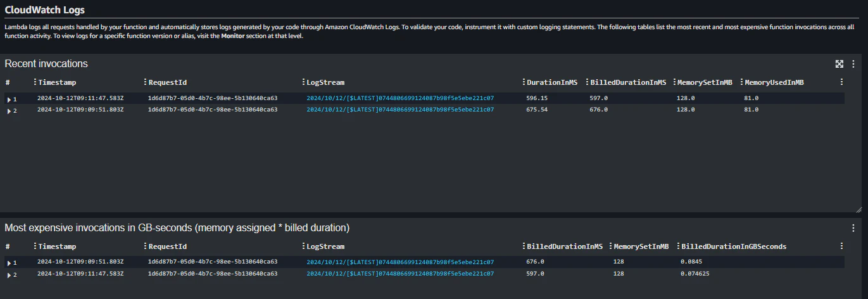This screenshot has width=868, height=299.
Task: Select RequestId in Most expensive row 1
Action: tap(212, 262)
